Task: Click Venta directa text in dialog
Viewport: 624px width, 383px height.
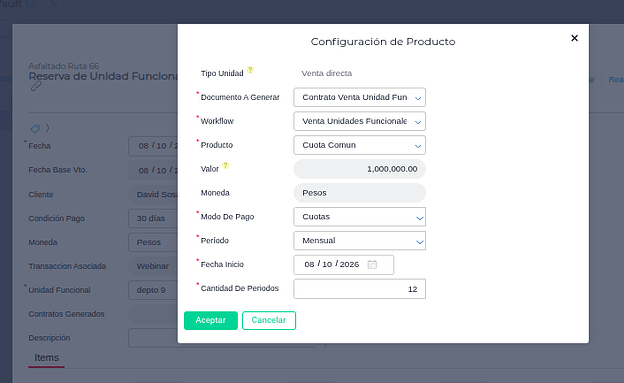Action: [x=326, y=73]
